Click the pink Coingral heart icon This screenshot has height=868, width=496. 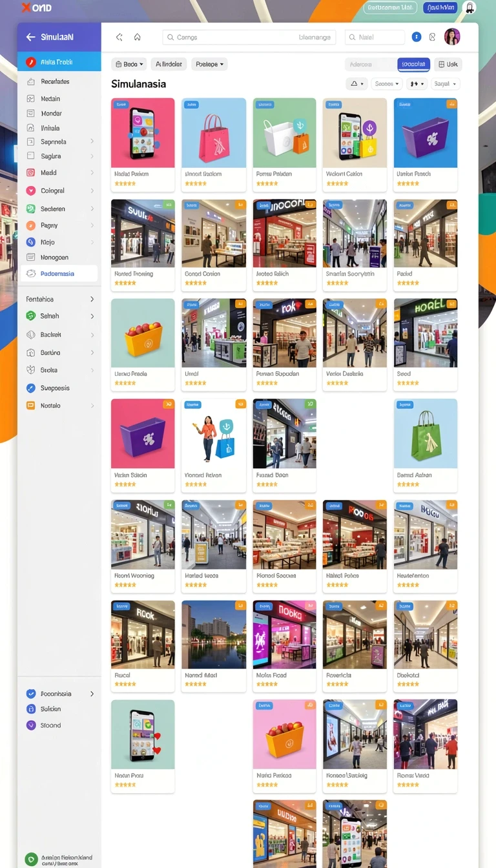[x=30, y=191]
